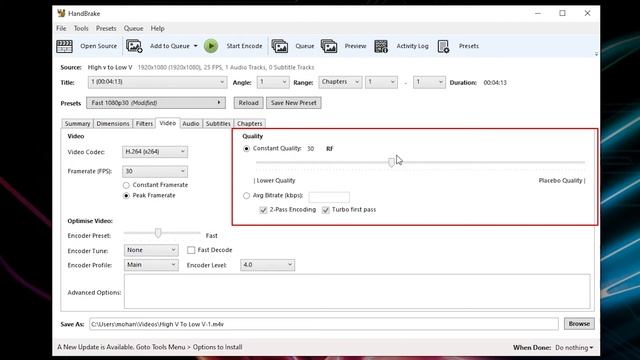Open the Queue menu
The height and width of the screenshot is (360, 640).
[x=133, y=28]
